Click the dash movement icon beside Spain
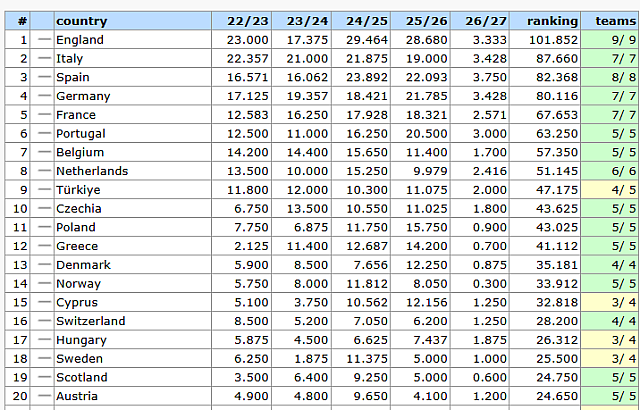640x410 pixels. [x=44, y=77]
